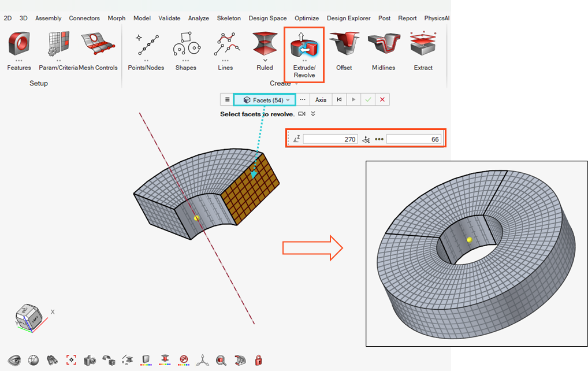588x371 pixels.
Task: Open the Design Space ribbon tab
Action: (268, 18)
